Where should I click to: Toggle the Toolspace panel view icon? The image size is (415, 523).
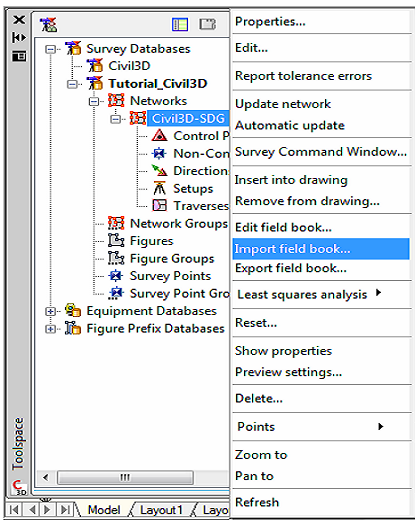[x=180, y=24]
